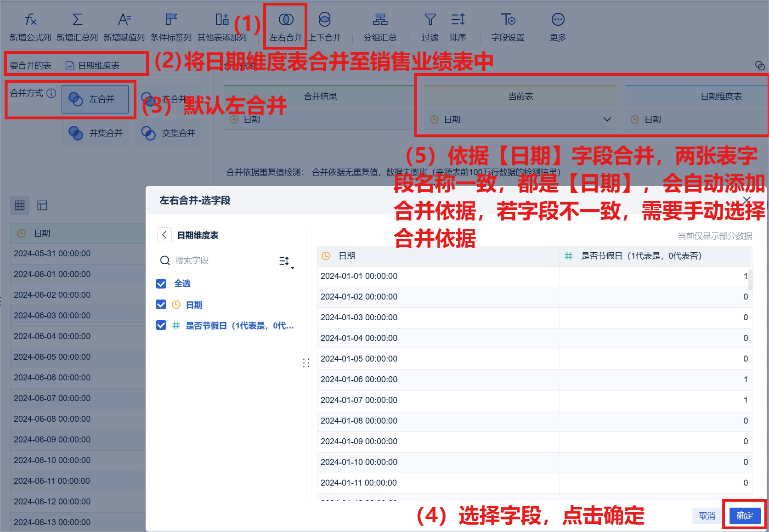Click the info icon beside 合并方式

pyautogui.click(x=51, y=93)
